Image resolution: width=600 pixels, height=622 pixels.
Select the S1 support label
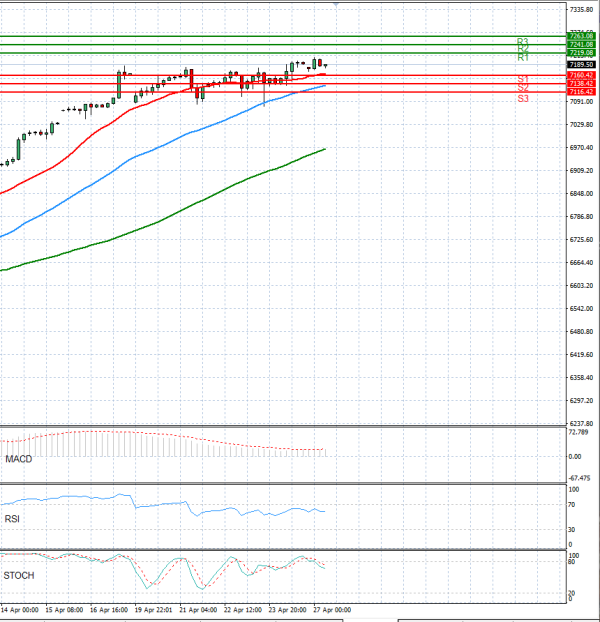tap(522, 79)
